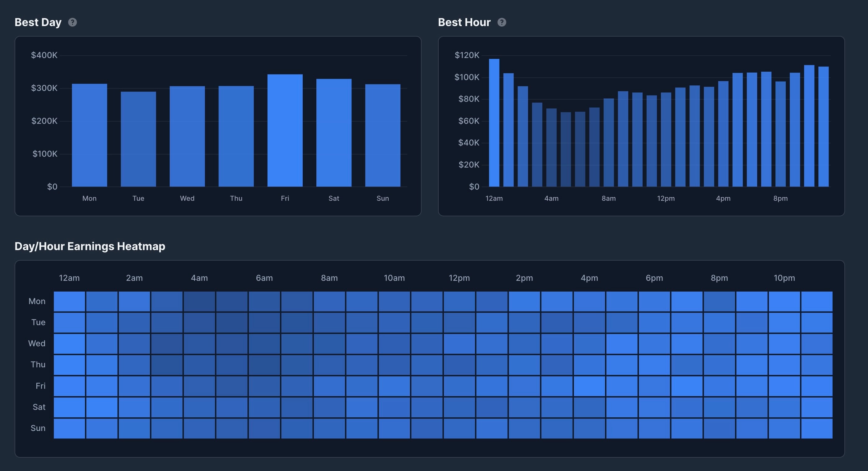Click the '6pm' heatmap column header

(x=654, y=278)
